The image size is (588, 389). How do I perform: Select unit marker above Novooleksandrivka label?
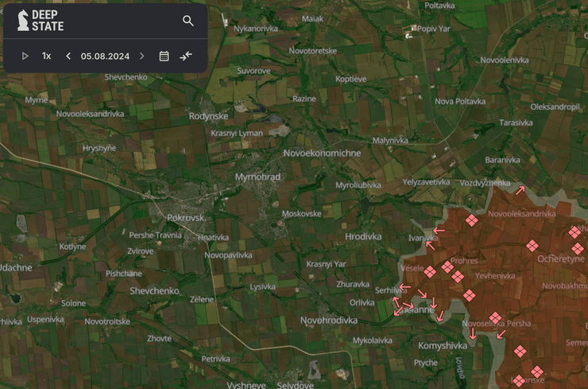click(471, 220)
